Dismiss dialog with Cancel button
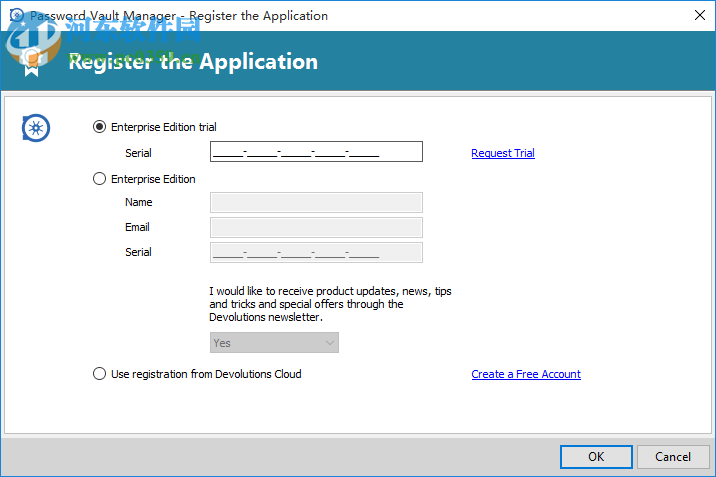 673,456
